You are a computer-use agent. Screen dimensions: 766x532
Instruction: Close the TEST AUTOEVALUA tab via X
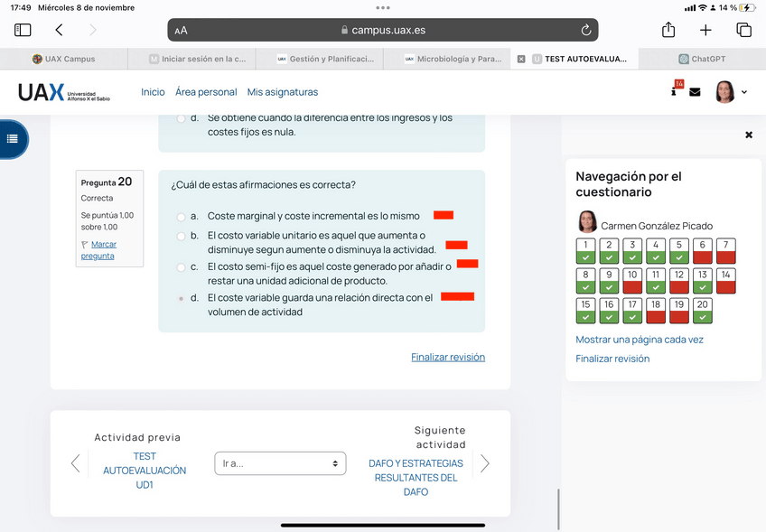521,59
